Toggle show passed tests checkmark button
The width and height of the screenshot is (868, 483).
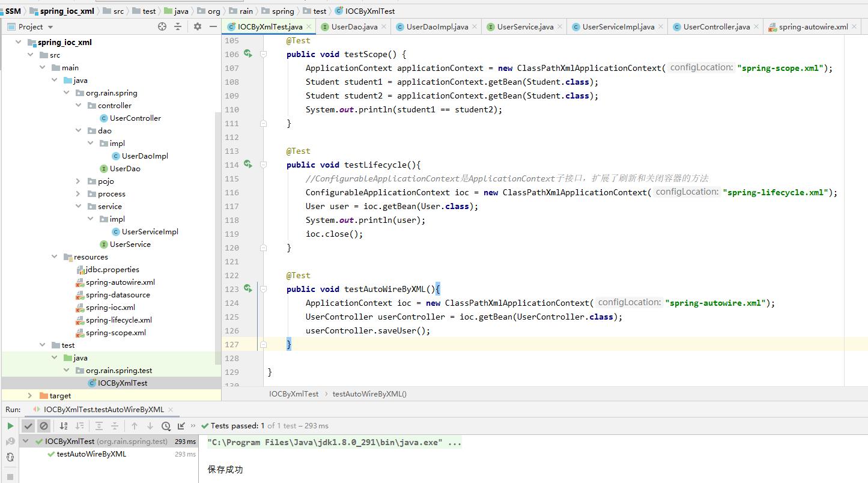[28, 426]
